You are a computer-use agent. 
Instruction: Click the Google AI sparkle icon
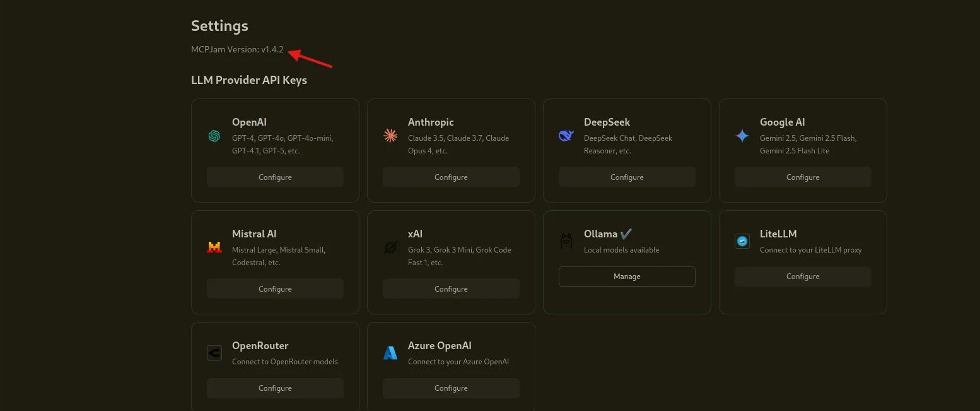pos(742,136)
